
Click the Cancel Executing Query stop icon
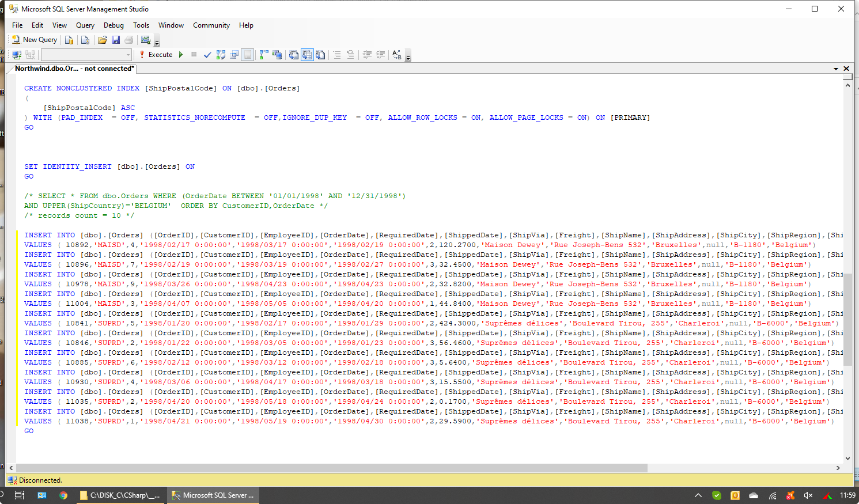pos(194,55)
